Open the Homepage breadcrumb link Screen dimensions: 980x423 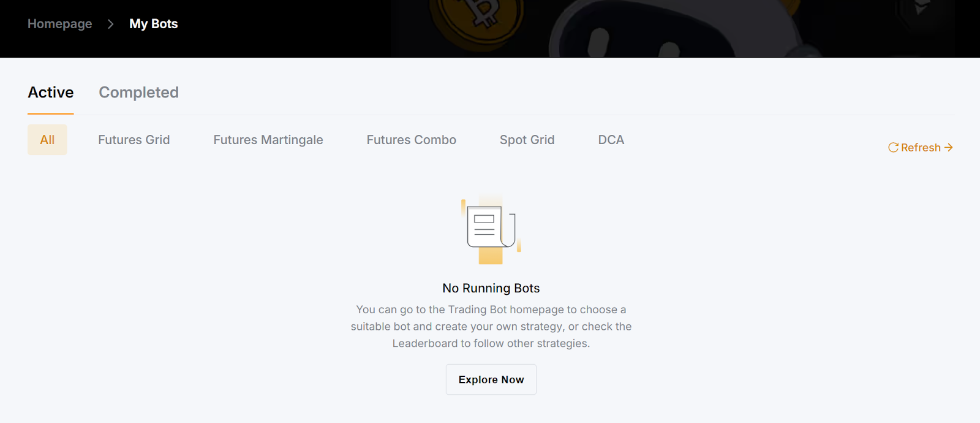pos(59,24)
